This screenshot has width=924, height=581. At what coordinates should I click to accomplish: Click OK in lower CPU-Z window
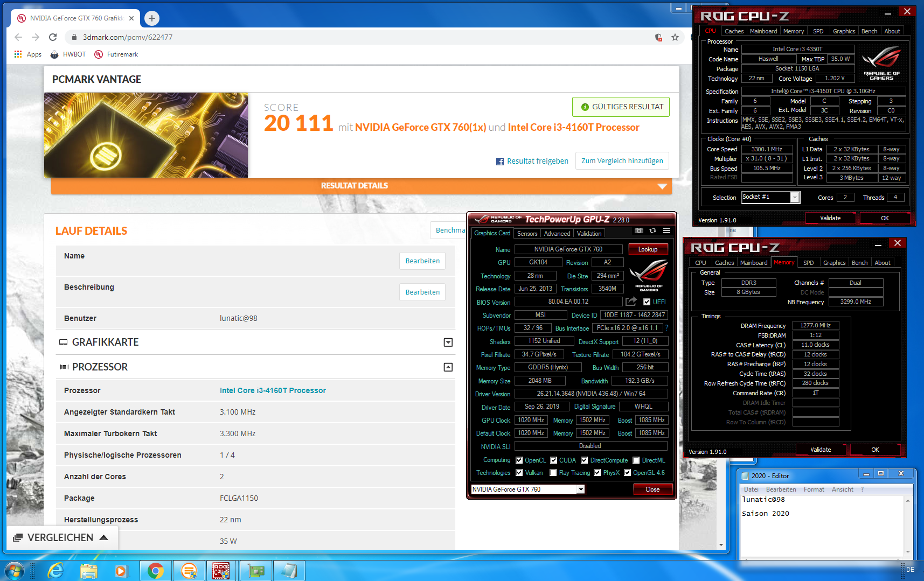(875, 450)
